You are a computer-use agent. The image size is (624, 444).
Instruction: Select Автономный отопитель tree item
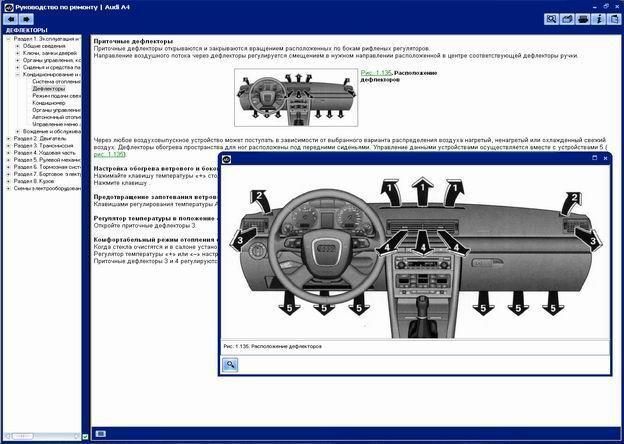(57, 117)
